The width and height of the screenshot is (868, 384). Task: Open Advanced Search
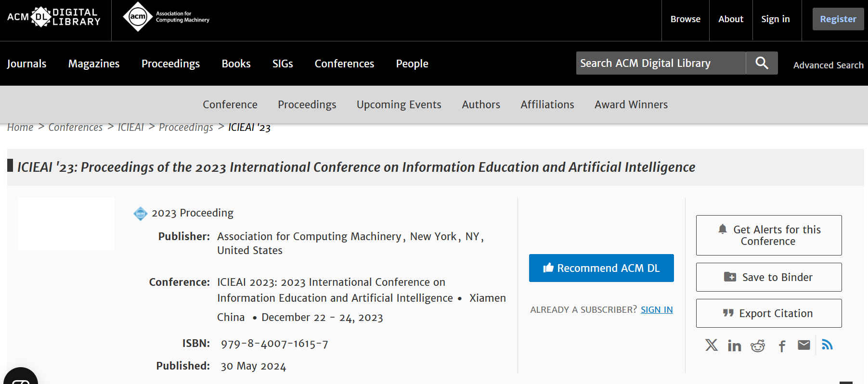tap(828, 65)
